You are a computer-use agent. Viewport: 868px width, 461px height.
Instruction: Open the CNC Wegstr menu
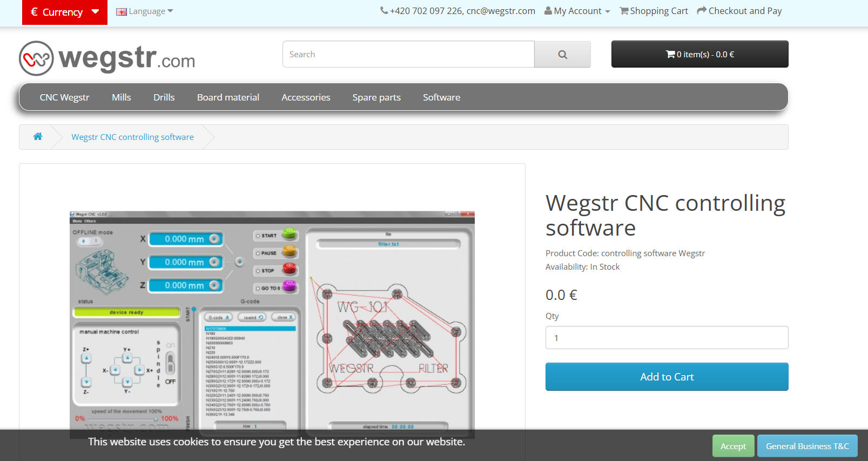(64, 97)
